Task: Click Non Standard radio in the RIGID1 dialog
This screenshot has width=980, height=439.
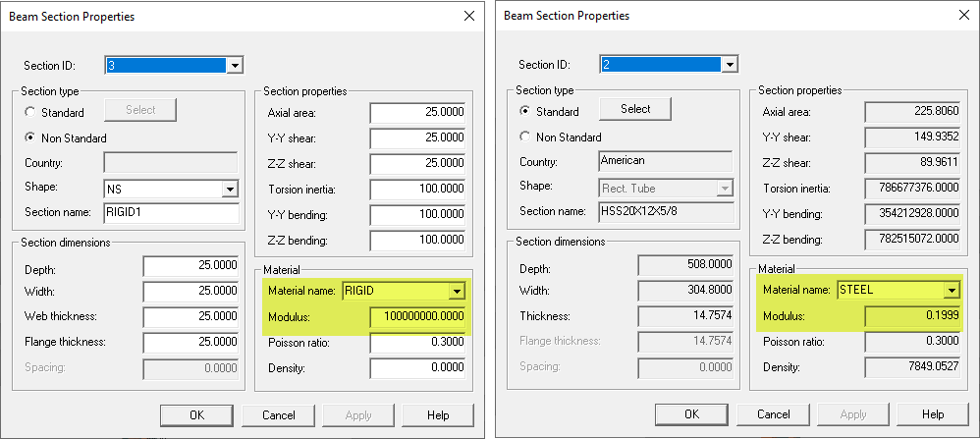Action: tap(30, 138)
